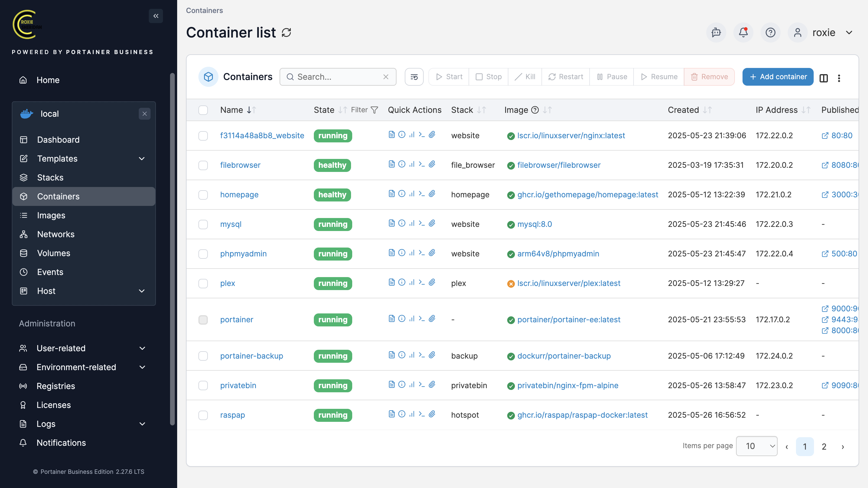This screenshot has width=868, height=488.
Task: Open mysql:8.0 image link
Action: coord(534,224)
